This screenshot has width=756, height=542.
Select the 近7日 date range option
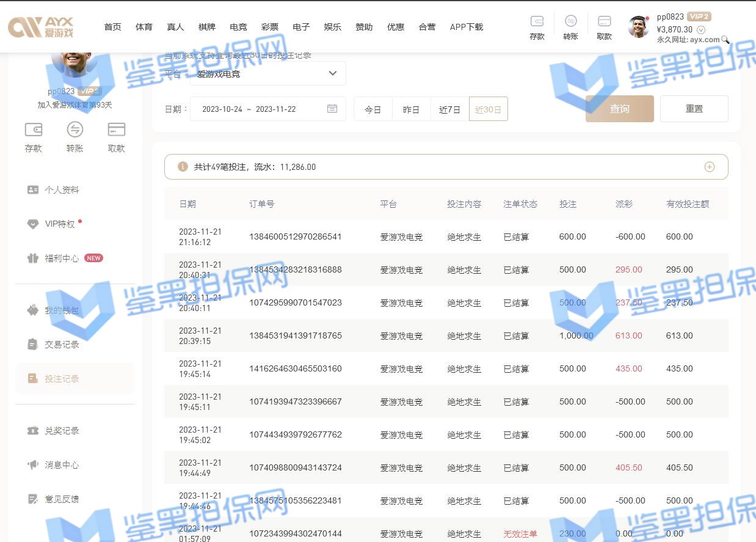tap(449, 109)
